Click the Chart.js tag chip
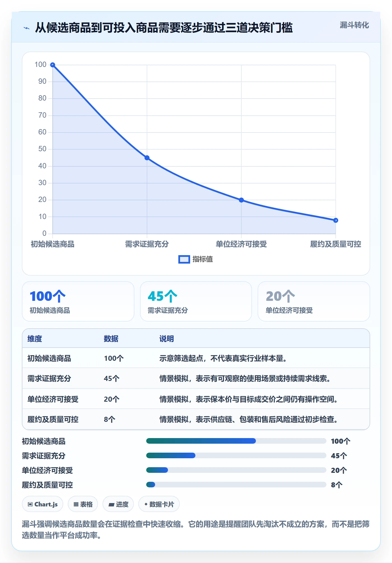Image resolution: width=392 pixels, height=563 pixels. 43,504
